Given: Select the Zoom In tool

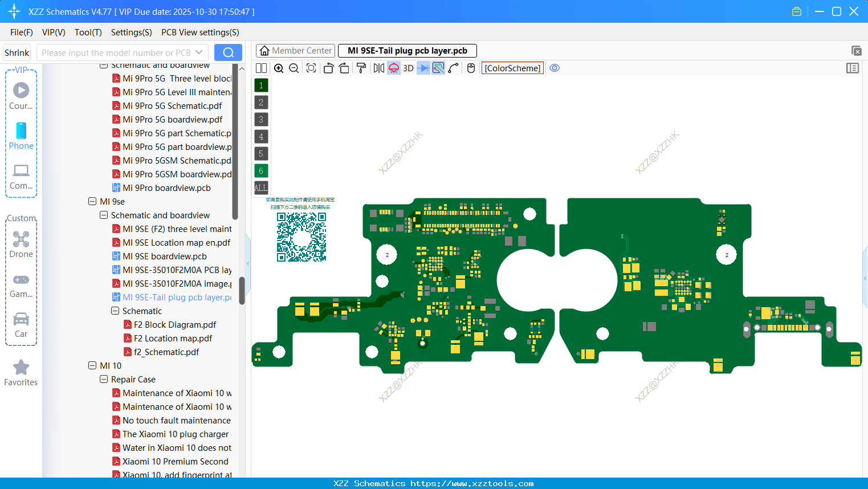Looking at the screenshot, I should click(x=279, y=68).
